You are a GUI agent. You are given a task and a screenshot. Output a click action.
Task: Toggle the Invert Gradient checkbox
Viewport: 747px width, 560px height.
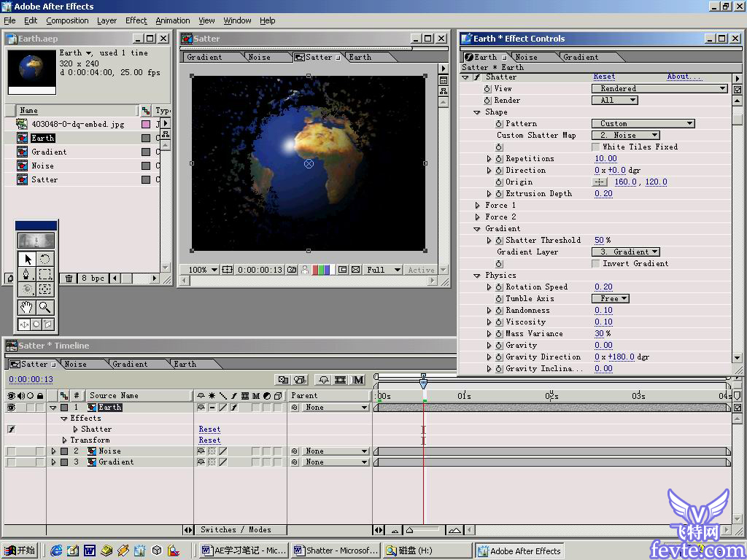point(595,263)
